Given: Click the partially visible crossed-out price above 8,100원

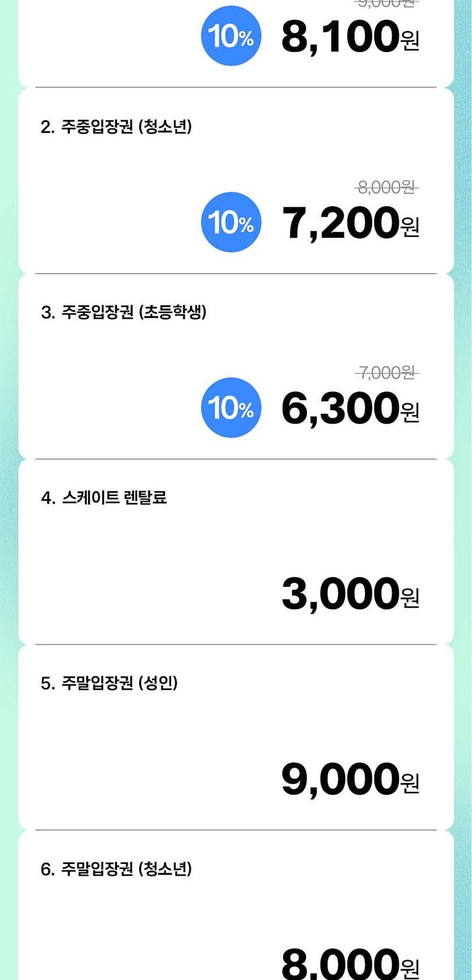Looking at the screenshot, I should pos(386,3).
